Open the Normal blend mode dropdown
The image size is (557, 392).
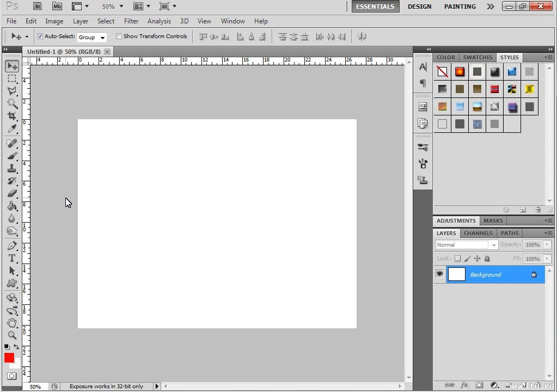pos(467,245)
